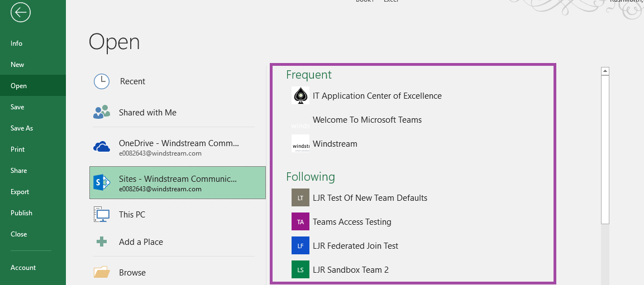644x285 pixels.
Task: Select the Recent location
Action: point(178,81)
